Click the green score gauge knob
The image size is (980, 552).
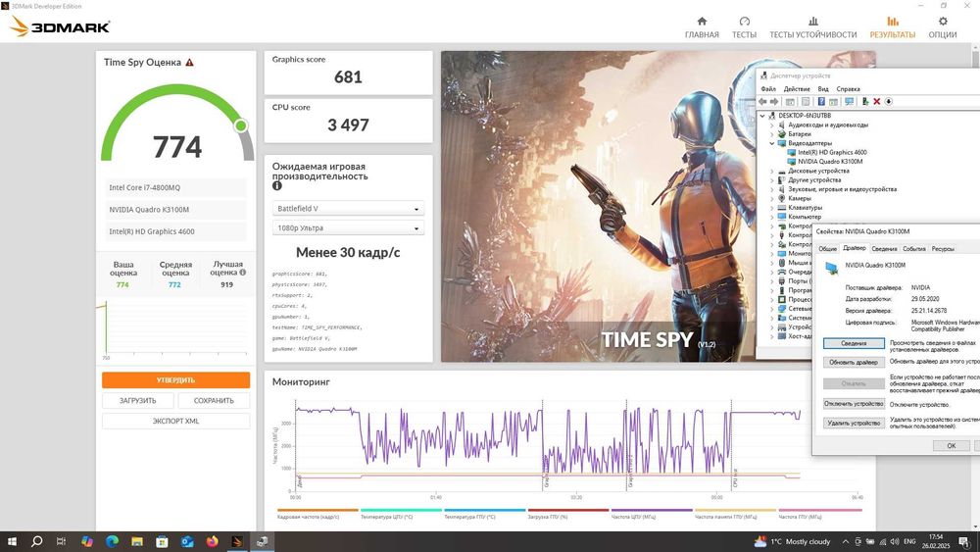point(241,125)
